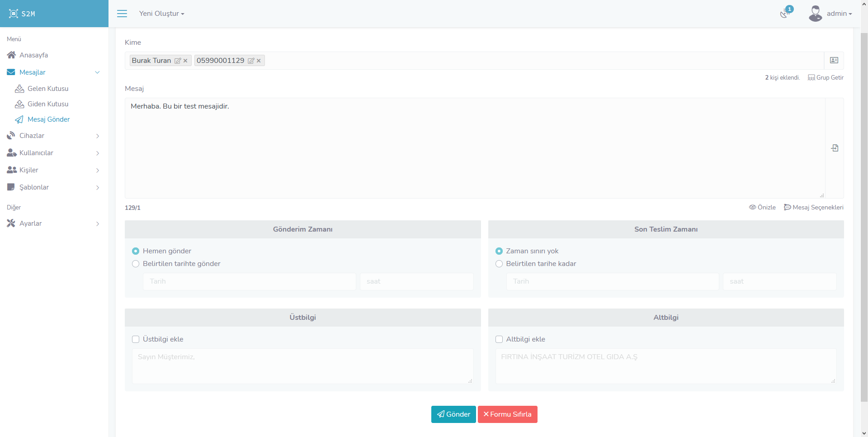Enable the Altbilgi ekle checkbox
The height and width of the screenshot is (437, 868).
[x=499, y=339]
